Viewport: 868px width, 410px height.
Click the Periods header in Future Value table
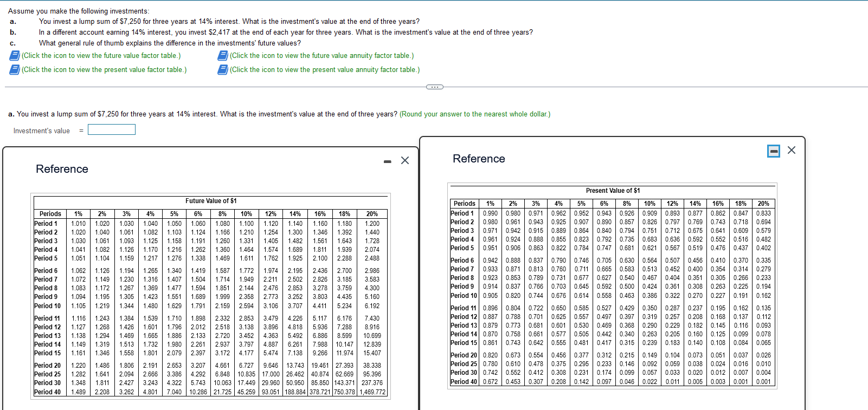pos(50,214)
